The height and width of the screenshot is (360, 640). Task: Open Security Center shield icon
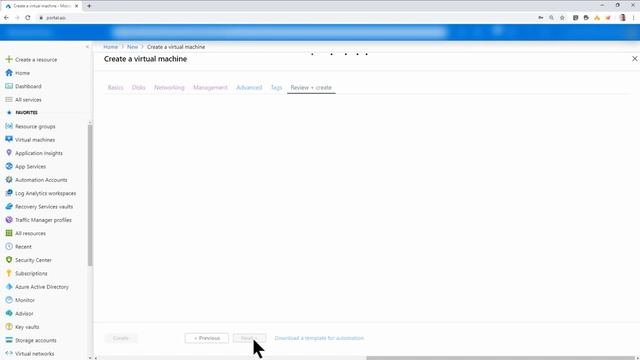point(9,260)
